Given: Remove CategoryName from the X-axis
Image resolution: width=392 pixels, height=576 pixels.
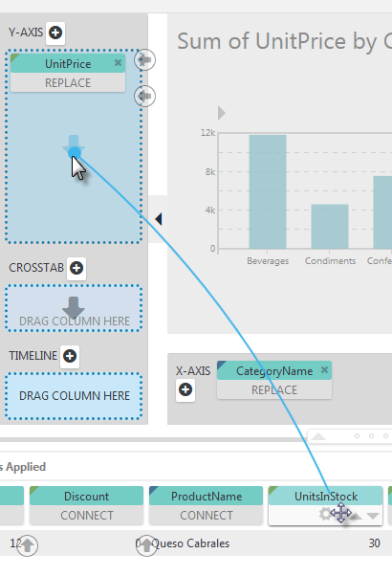Looking at the screenshot, I should click(324, 370).
